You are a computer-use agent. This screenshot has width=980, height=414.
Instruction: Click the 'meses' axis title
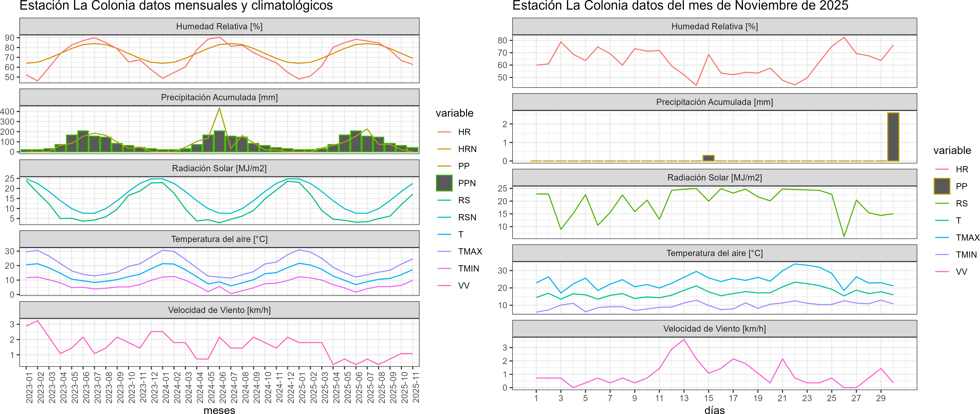pyautogui.click(x=219, y=410)
